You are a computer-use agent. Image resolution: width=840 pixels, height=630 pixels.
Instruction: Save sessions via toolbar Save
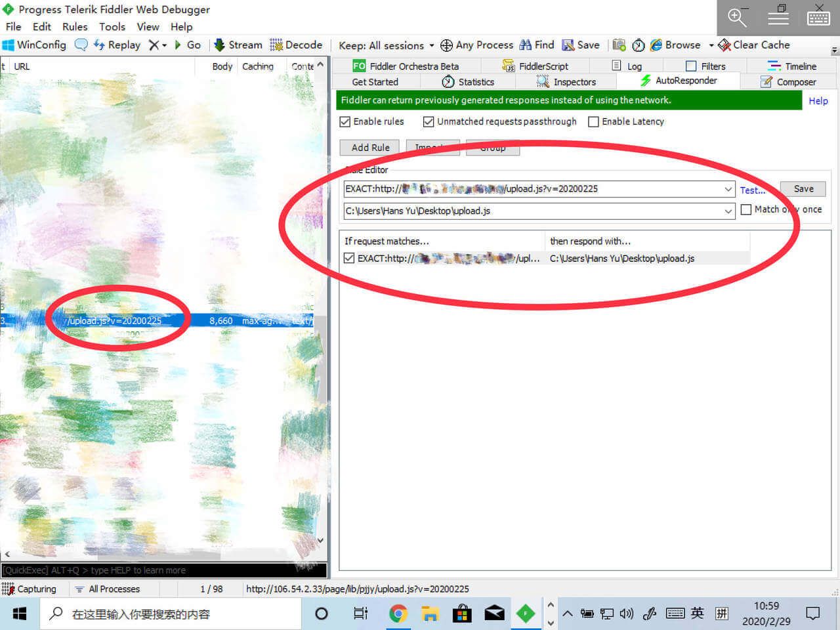pos(581,45)
